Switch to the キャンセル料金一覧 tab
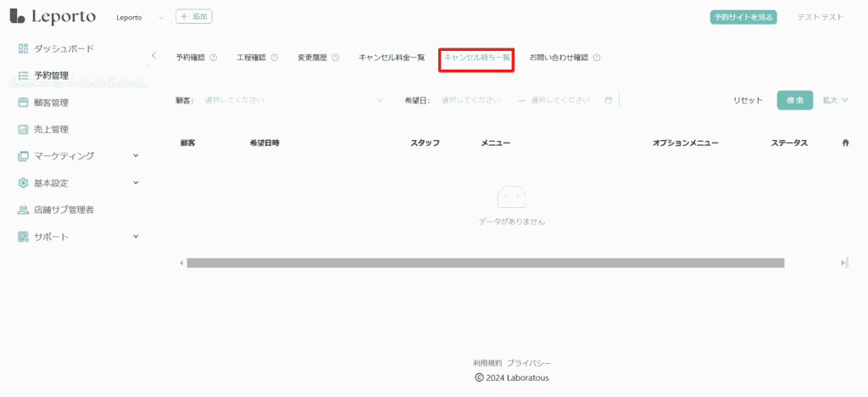Viewport: 868px width, 397px height. click(x=391, y=58)
